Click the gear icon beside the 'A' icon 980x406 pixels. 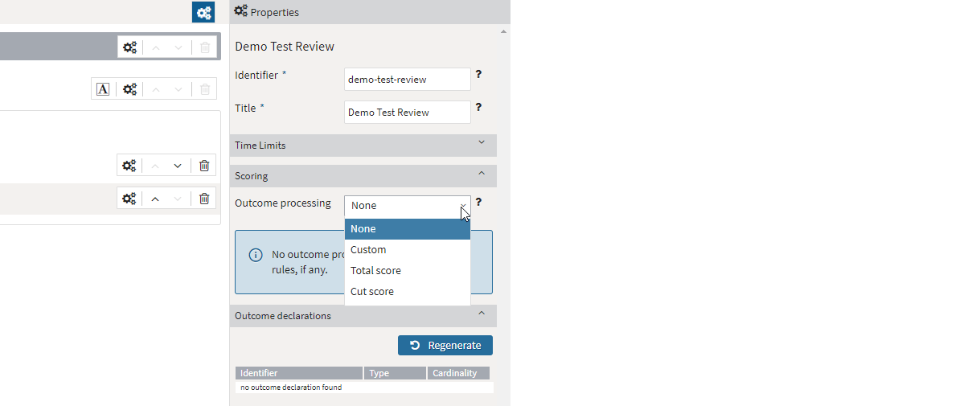[x=129, y=89]
